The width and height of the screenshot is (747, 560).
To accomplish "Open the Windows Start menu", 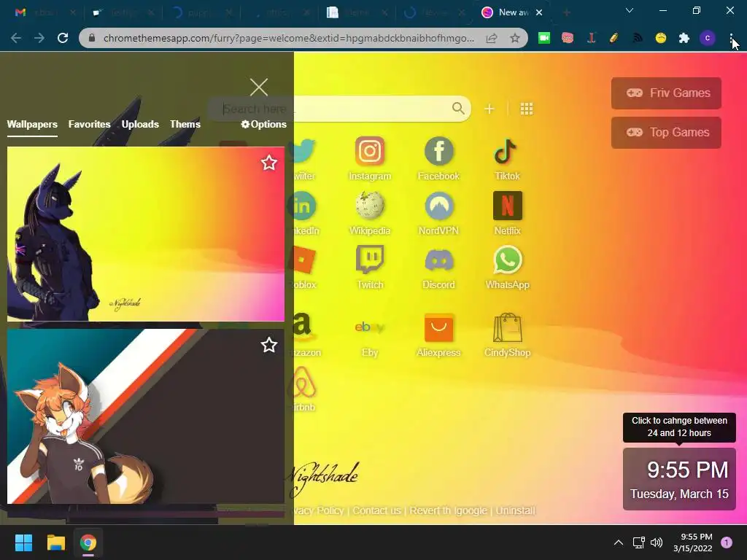I will pyautogui.click(x=23, y=542).
